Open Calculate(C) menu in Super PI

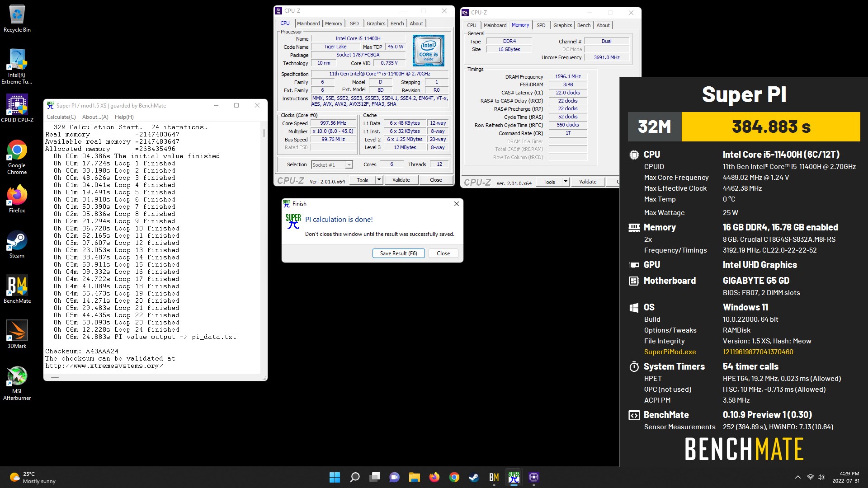point(61,117)
